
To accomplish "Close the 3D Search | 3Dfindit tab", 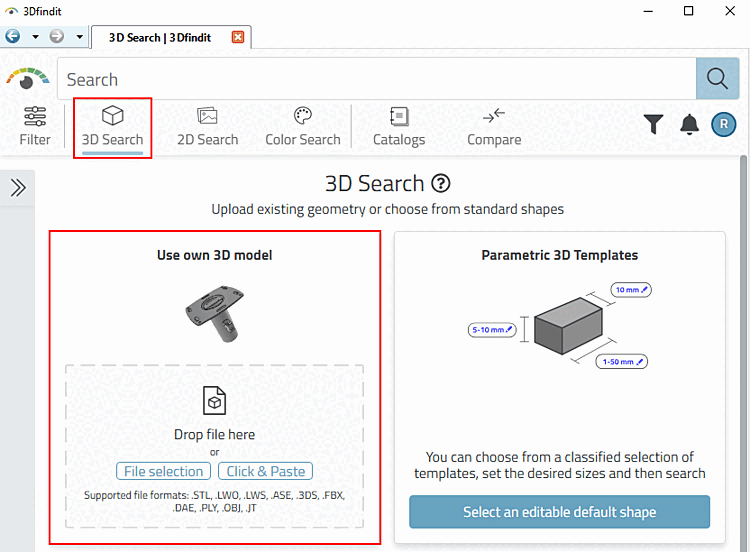I will pyautogui.click(x=238, y=37).
